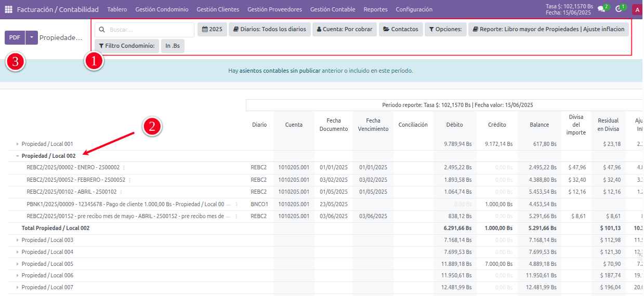Expand the Propiedad / Local 003 row
Viewport: 644px width, 296px height.
click(x=17, y=240)
